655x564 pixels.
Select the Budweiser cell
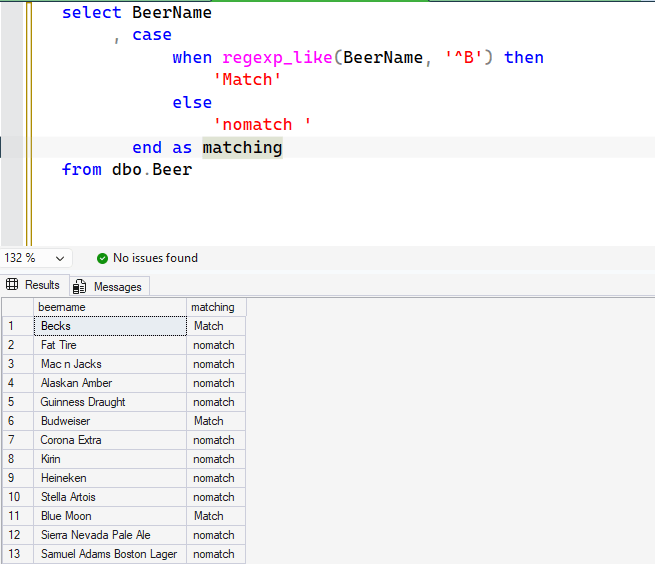click(x=110, y=421)
